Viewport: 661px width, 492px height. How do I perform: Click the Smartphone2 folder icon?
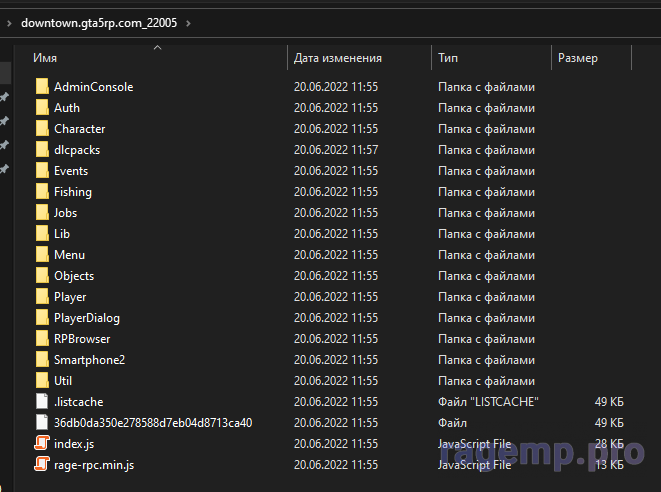coord(41,360)
